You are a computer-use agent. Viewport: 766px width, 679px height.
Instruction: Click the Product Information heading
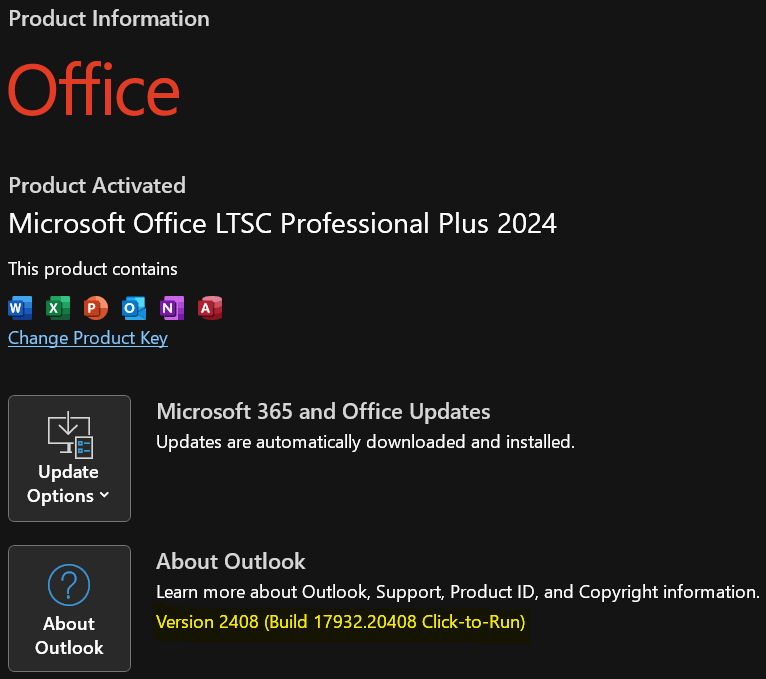pos(109,19)
